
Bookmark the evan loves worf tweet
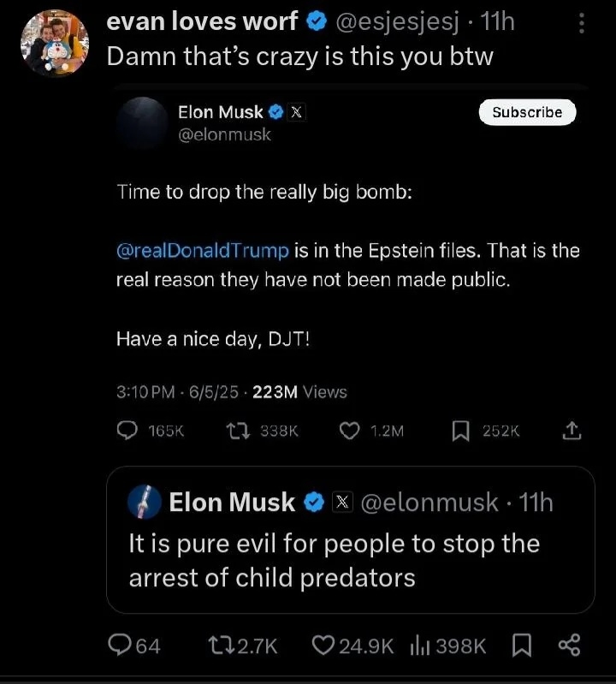coord(522,646)
